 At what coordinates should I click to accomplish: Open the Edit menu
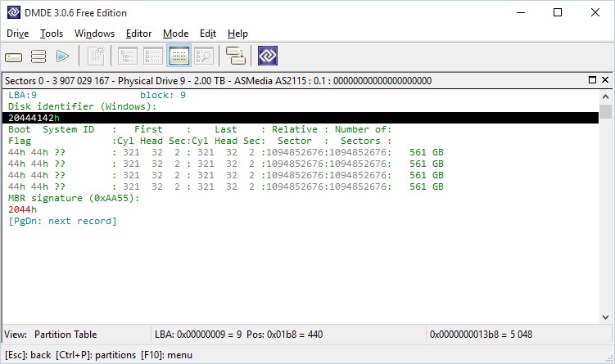208,34
